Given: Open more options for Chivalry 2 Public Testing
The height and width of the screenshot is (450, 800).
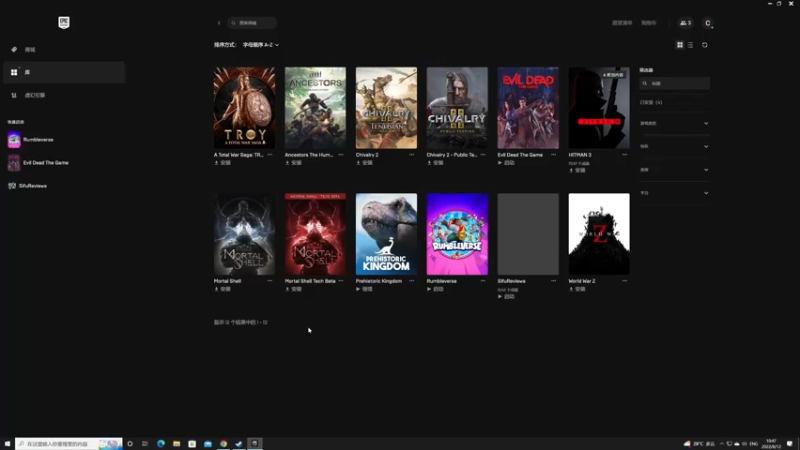Looking at the screenshot, I should pos(483,155).
